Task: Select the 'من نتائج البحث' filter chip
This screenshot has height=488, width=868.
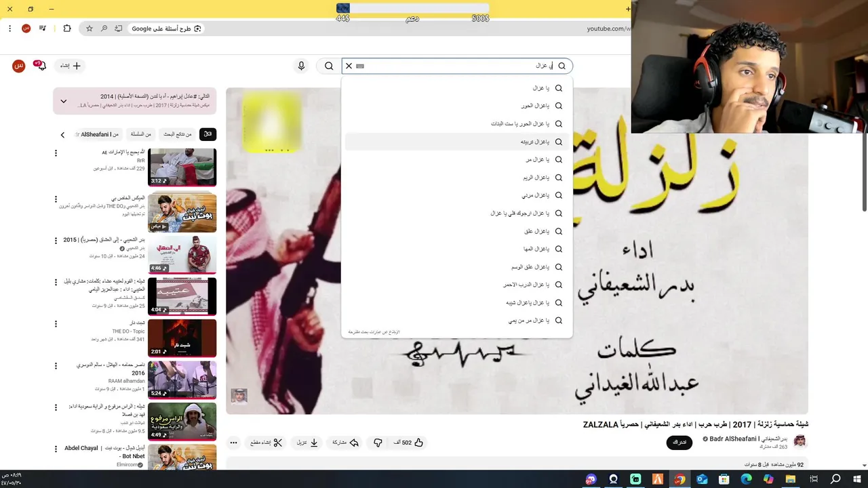Action: [178, 134]
